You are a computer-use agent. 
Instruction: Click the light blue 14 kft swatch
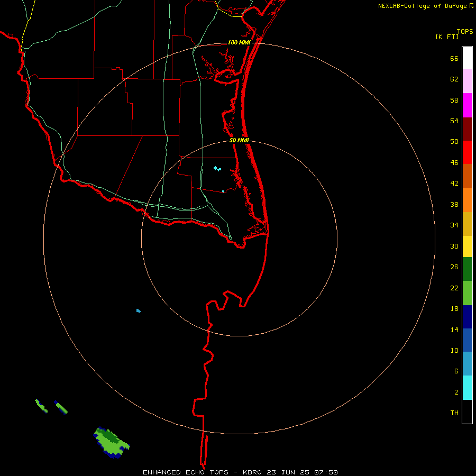[467, 364]
